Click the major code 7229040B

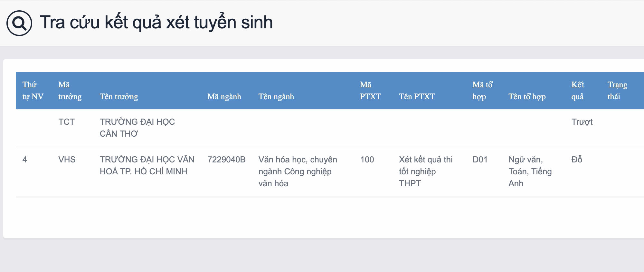coord(226,160)
